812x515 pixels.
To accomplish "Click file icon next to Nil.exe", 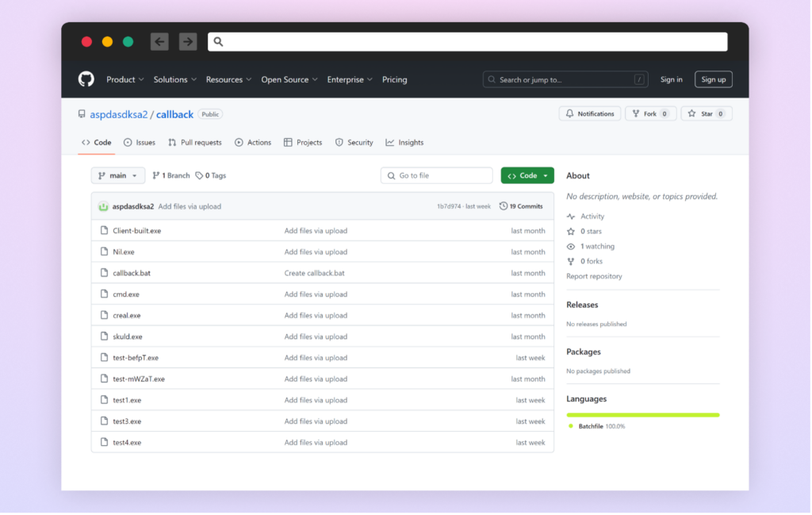I will click(104, 252).
